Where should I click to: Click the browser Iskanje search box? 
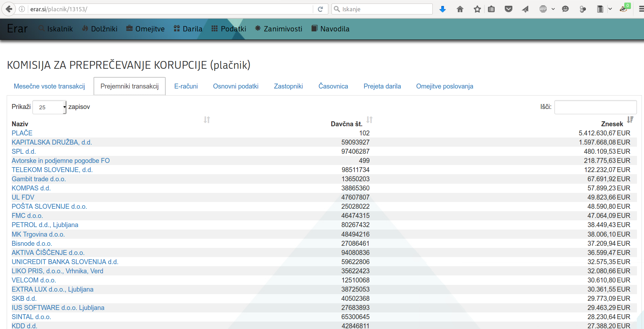[x=382, y=9]
